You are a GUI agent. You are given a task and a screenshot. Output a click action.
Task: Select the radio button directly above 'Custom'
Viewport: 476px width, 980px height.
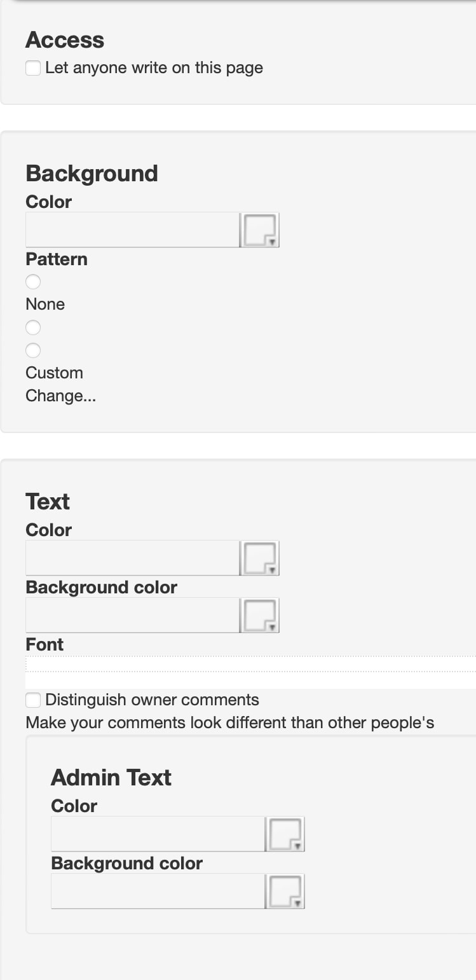[x=33, y=350]
